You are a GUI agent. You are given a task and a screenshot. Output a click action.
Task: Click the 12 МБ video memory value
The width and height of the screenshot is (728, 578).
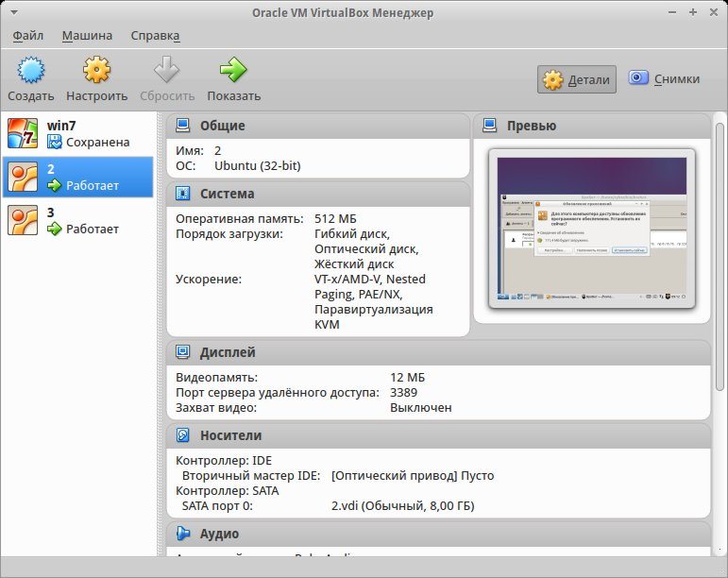point(407,378)
